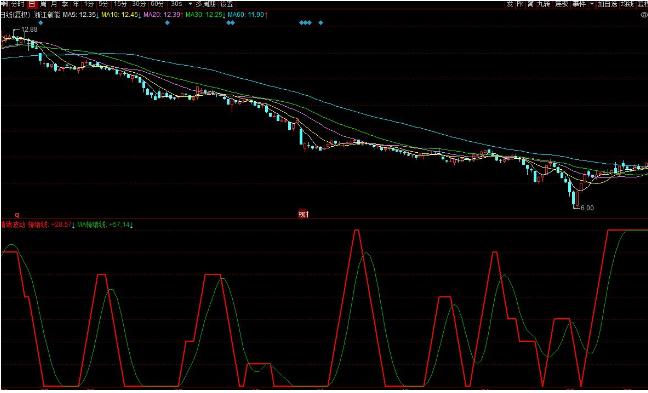Switch to the 周 weekly period

(x=43, y=4)
